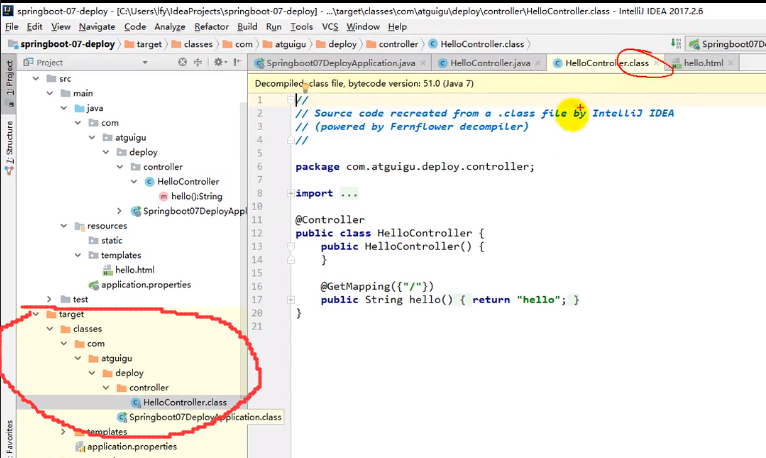This screenshot has height=458, width=766.
Task: Open the Build menu
Action: click(247, 27)
